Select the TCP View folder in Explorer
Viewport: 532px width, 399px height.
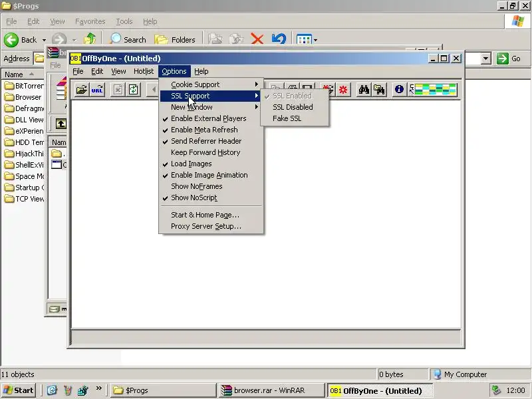pyautogui.click(x=24, y=199)
